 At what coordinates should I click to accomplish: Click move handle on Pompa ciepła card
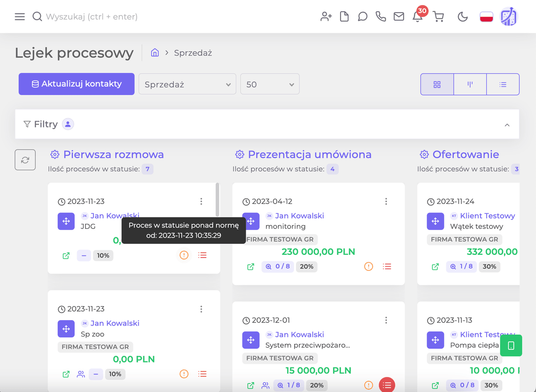pyautogui.click(x=435, y=340)
